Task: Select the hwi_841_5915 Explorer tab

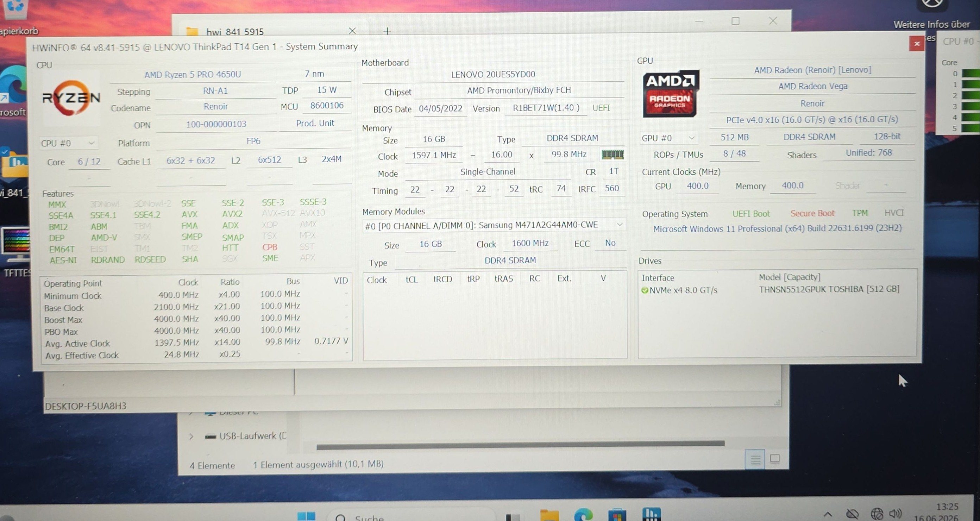Action: 272,30
